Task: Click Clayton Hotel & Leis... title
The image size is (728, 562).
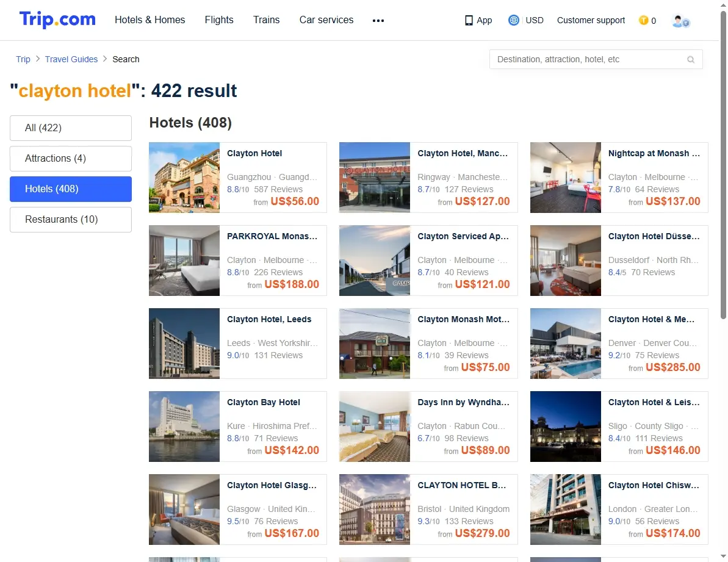Action: click(x=654, y=403)
